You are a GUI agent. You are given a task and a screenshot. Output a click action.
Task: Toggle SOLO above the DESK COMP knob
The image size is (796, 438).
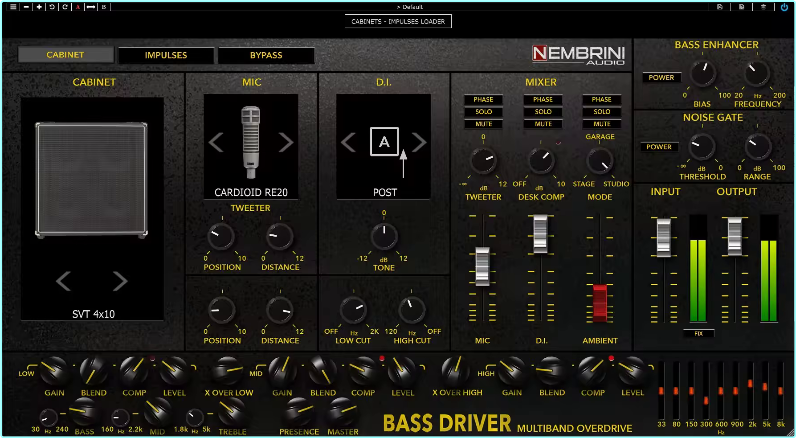click(x=543, y=112)
